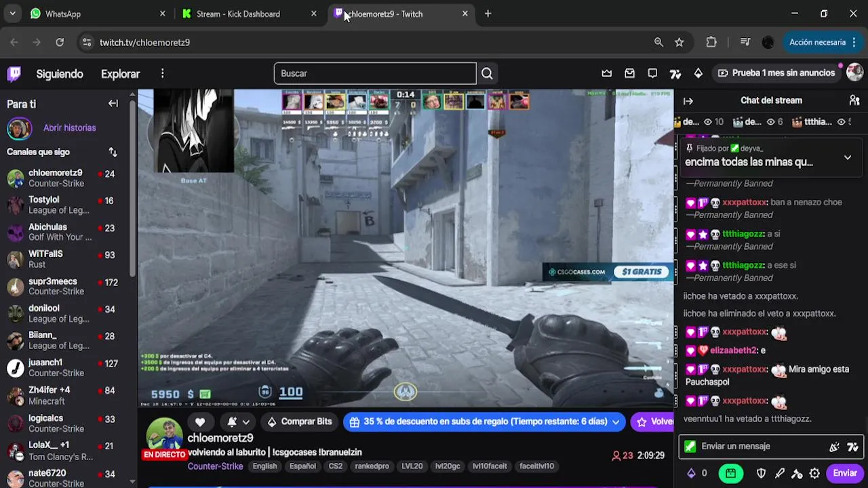This screenshot has width=868, height=488.
Task: Go to Siguiendo page
Action: [60, 74]
